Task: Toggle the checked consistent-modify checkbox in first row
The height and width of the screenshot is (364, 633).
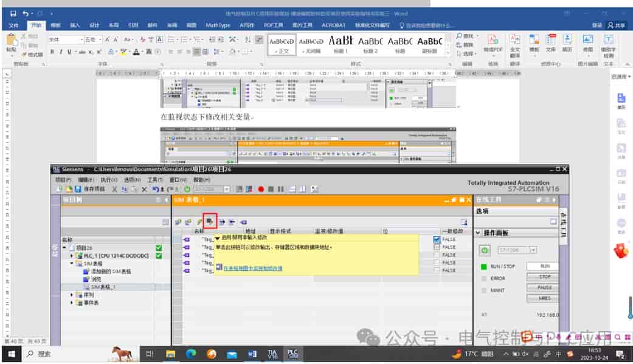Action: pyautogui.click(x=437, y=239)
